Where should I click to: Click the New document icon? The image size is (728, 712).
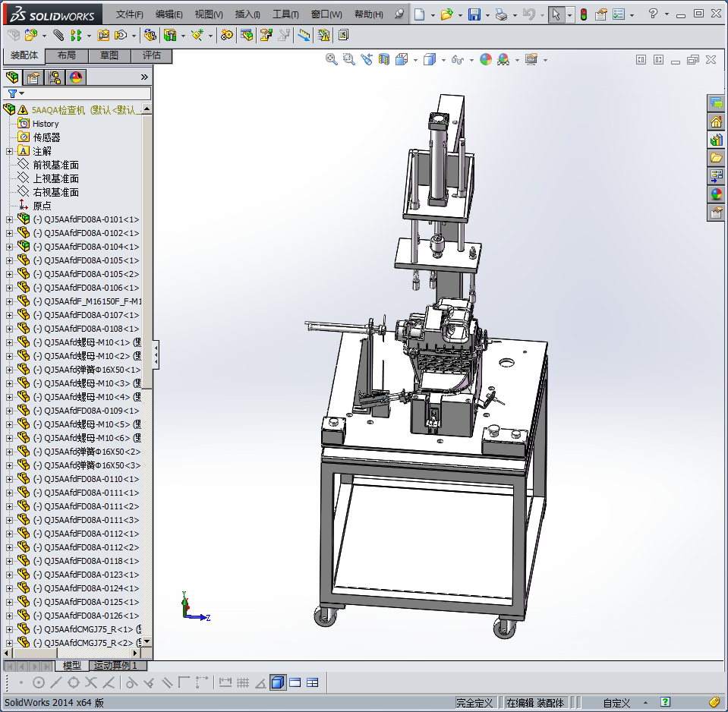[x=419, y=14]
